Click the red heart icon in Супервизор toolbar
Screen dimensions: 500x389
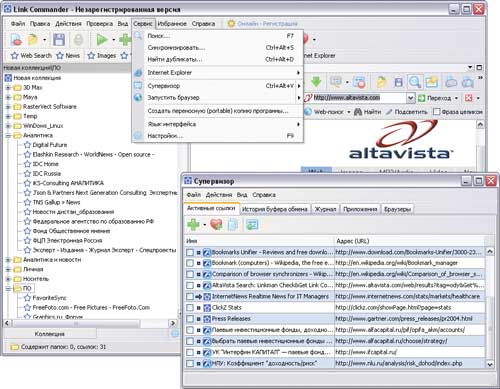tap(216, 225)
